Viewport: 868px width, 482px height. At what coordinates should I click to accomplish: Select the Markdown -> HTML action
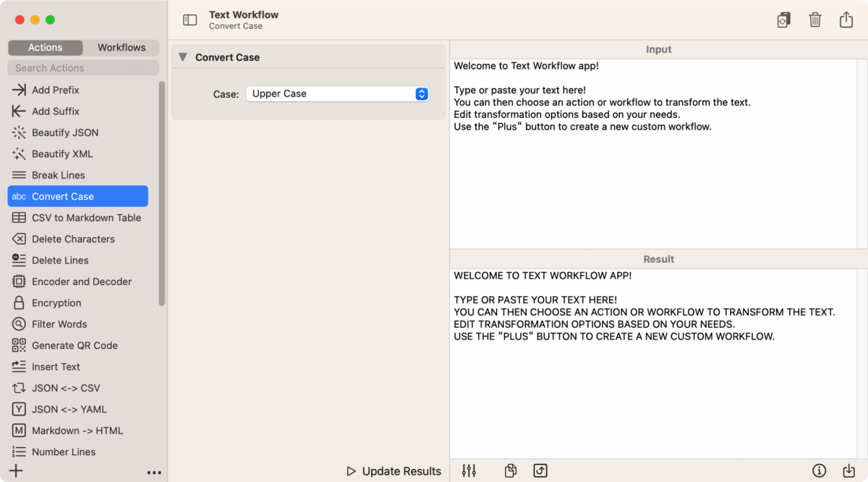[78, 431]
